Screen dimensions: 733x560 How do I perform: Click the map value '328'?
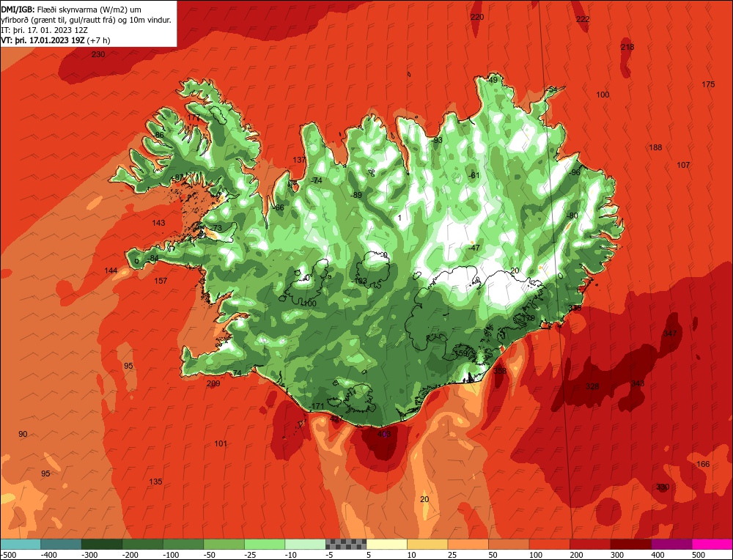pos(592,386)
